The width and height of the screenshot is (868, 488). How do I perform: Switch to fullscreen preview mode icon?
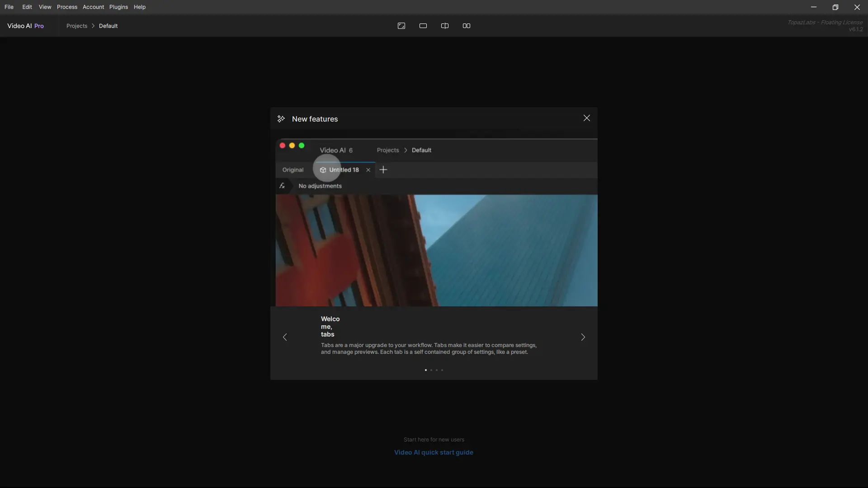(401, 26)
